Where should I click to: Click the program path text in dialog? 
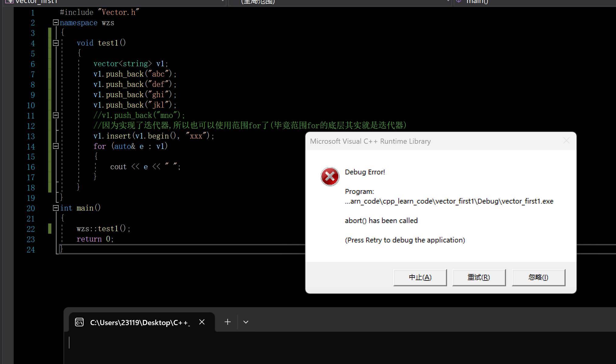(x=449, y=201)
